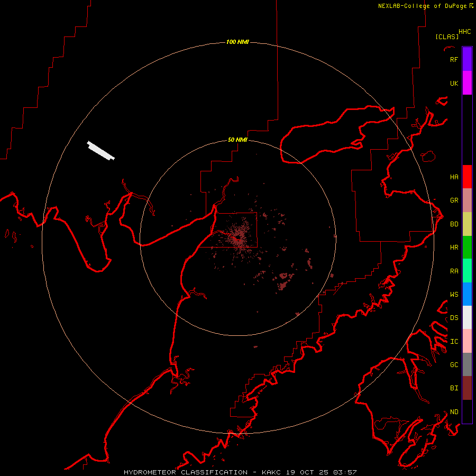Click the HA red legend color block

(x=467, y=177)
